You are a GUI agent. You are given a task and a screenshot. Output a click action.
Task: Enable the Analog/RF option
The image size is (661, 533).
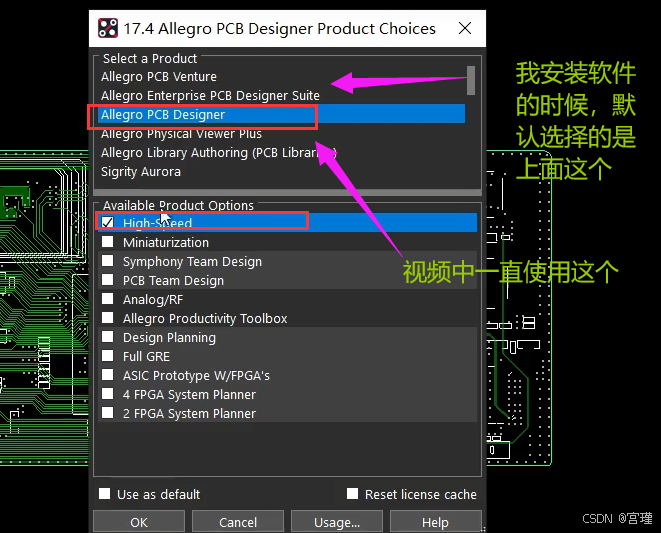[x=107, y=299]
